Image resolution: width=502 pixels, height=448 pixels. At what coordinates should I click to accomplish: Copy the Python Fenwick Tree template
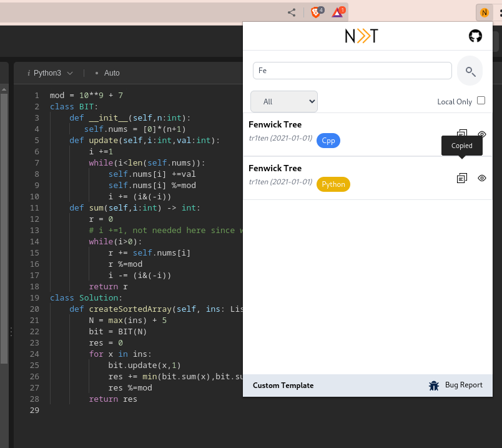461,178
